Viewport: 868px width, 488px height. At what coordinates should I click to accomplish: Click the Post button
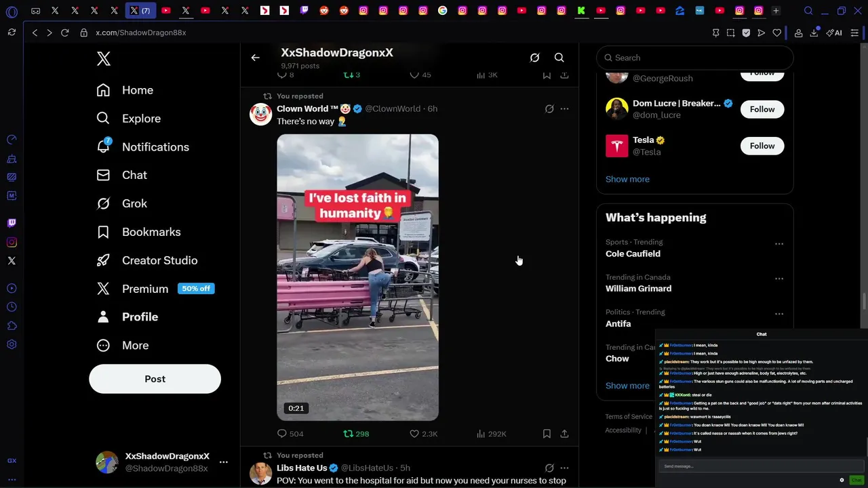(x=155, y=379)
